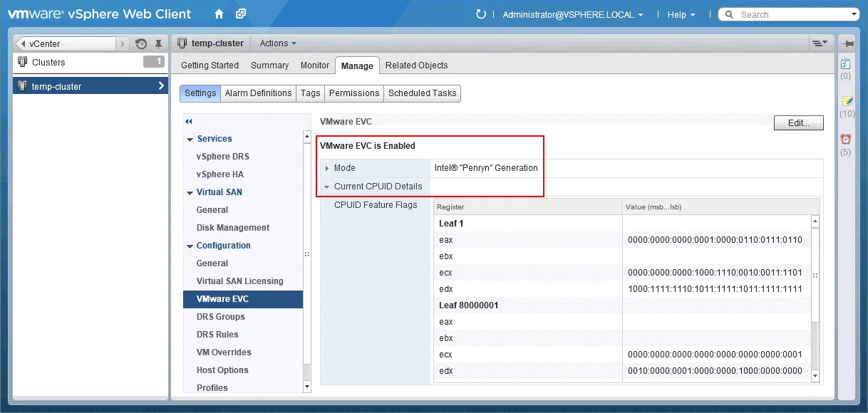Open Recent Tasks checklist icon

point(846,63)
